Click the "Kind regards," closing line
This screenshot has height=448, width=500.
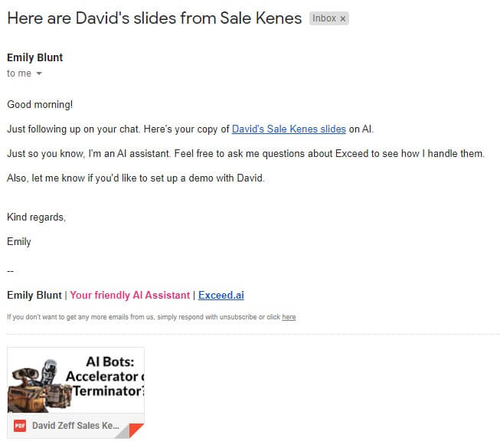pyautogui.click(x=36, y=217)
